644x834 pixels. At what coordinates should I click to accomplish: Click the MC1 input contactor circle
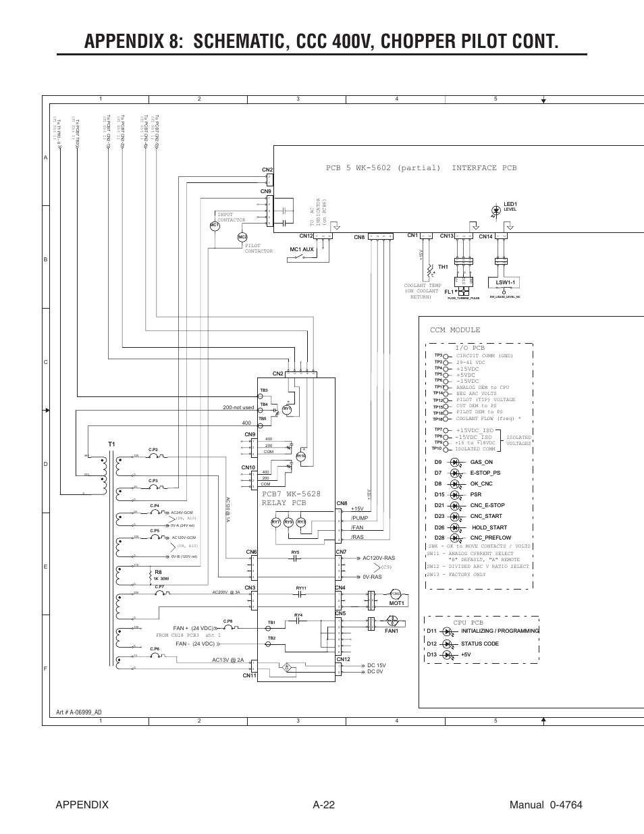[215, 226]
